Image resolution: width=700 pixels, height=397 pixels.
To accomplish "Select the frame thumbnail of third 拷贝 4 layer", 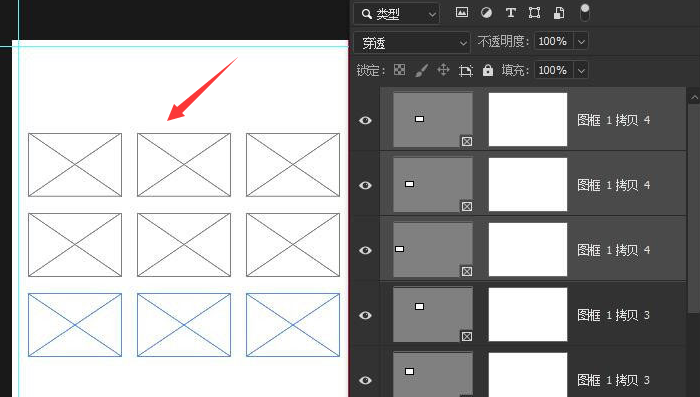I will pyautogui.click(x=433, y=250).
